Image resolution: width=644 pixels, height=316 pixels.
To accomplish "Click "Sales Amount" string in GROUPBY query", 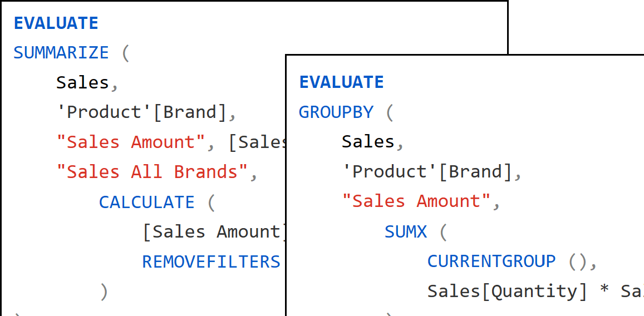I will [417, 201].
